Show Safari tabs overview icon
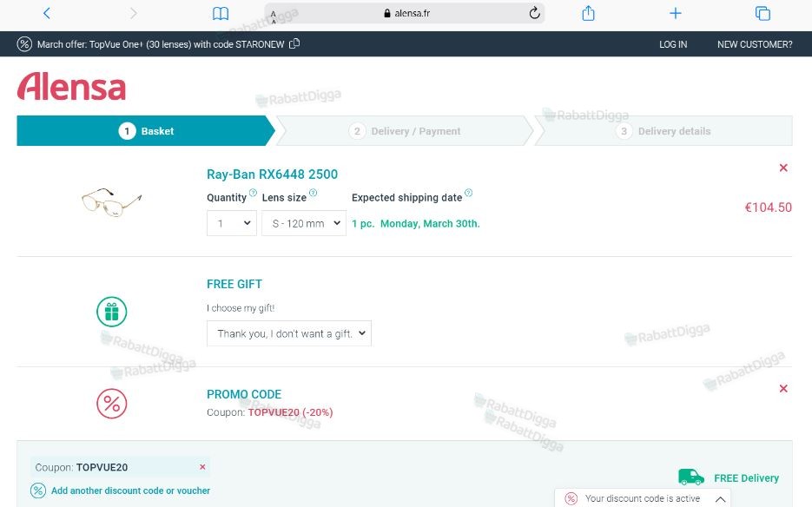This screenshot has width=812, height=507. pos(762,13)
